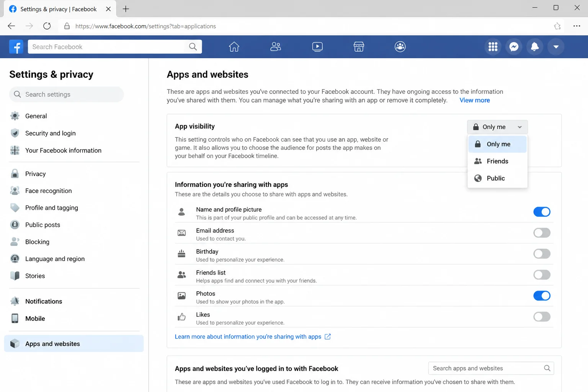The width and height of the screenshot is (588, 392).
Task: Click the Photos picture icon
Action: pyautogui.click(x=182, y=296)
